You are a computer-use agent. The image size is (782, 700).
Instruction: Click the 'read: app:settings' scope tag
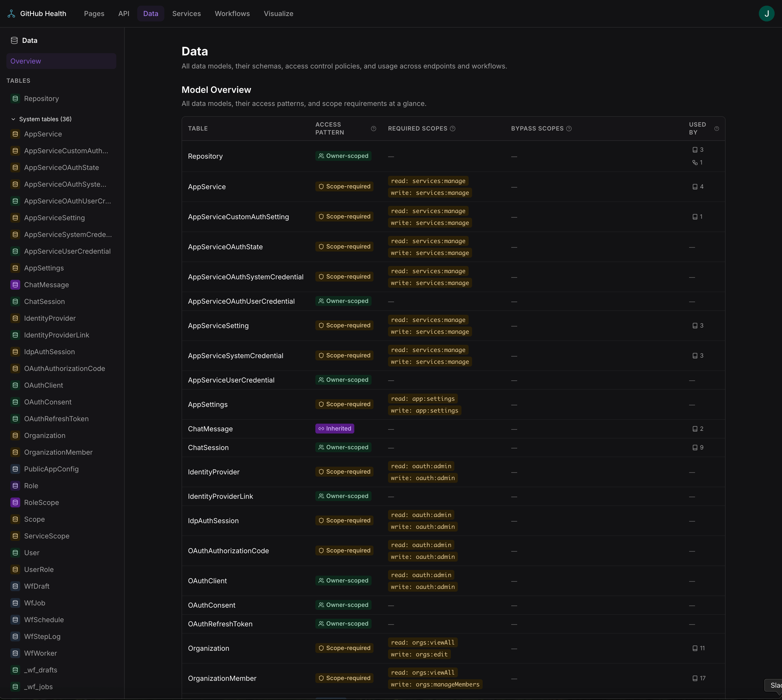(x=423, y=399)
